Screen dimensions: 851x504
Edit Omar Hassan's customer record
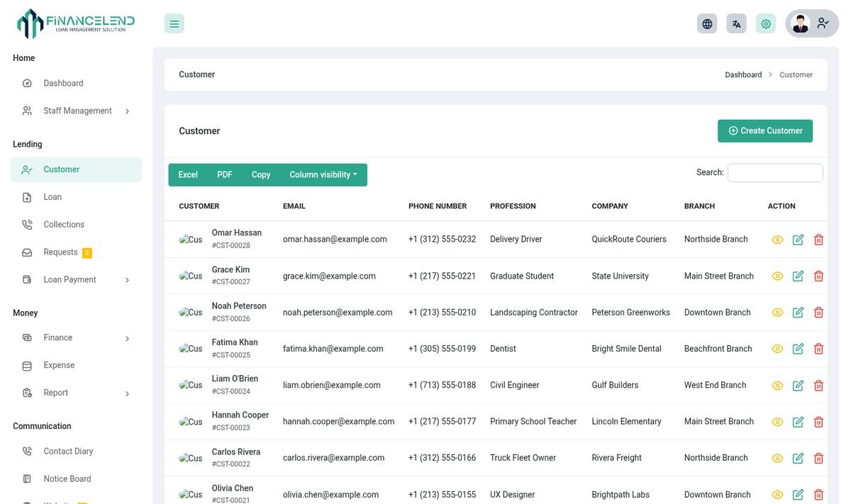coord(798,240)
